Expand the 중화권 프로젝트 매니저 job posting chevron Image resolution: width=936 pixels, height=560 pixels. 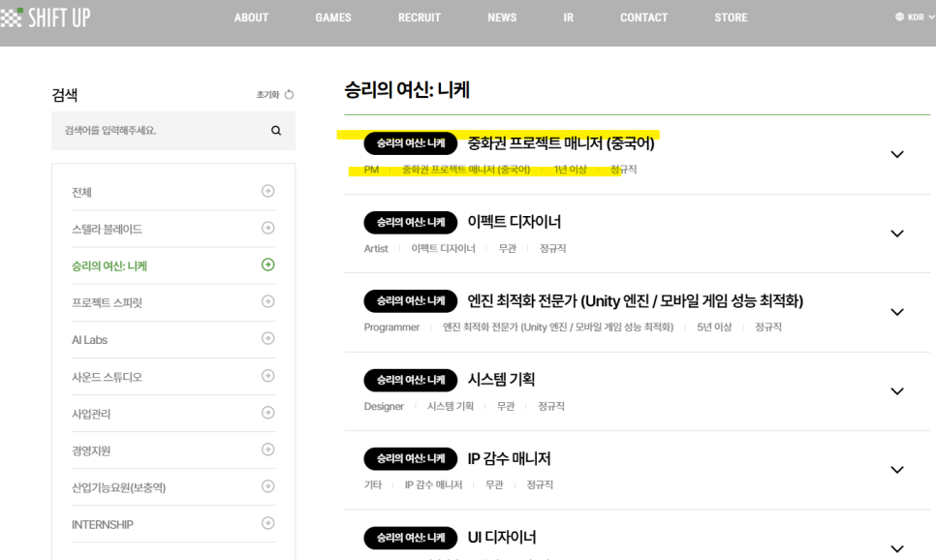pos(896,155)
